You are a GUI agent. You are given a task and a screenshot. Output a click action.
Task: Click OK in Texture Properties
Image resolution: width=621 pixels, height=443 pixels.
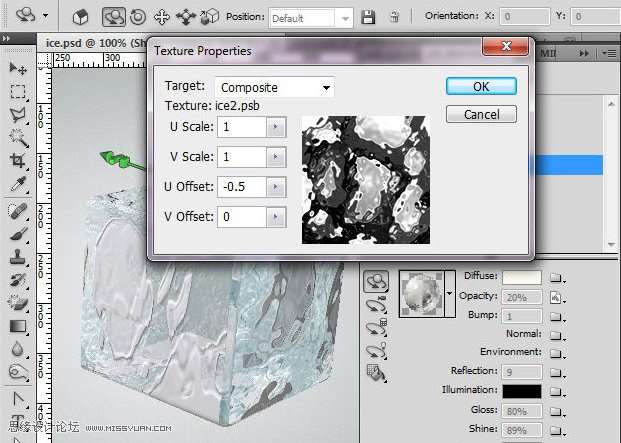point(481,86)
